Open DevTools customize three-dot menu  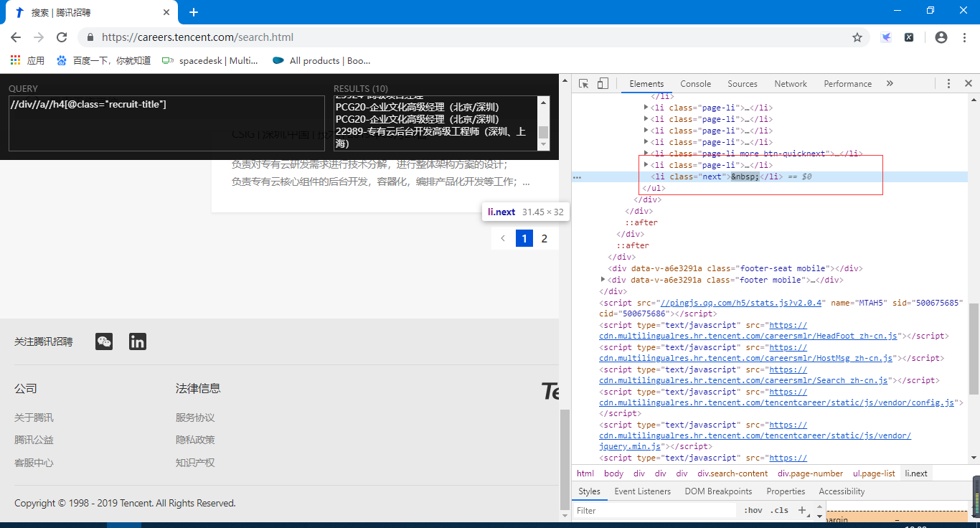tap(948, 84)
